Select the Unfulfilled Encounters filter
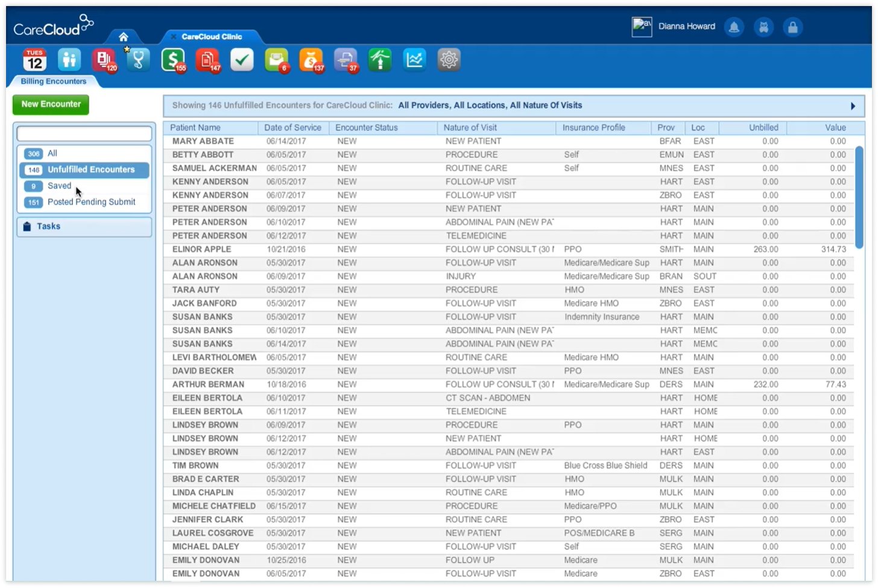Screen dimensions: 878x588 [91, 169]
